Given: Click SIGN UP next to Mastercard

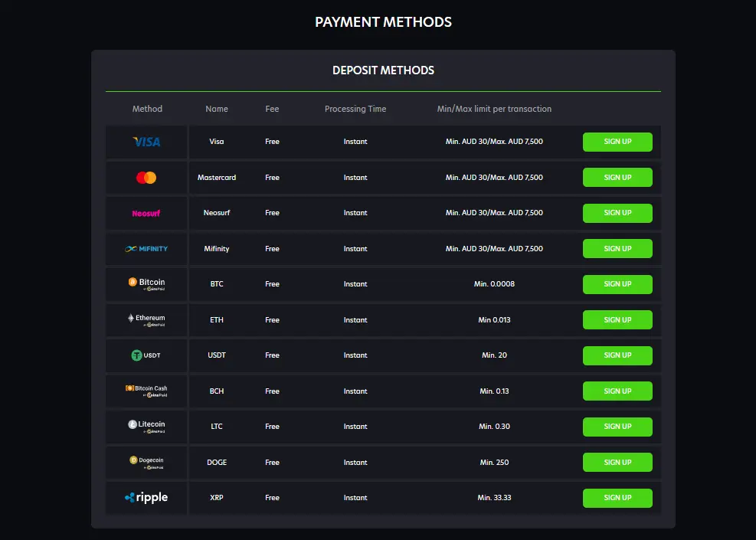Looking at the screenshot, I should tap(617, 177).
